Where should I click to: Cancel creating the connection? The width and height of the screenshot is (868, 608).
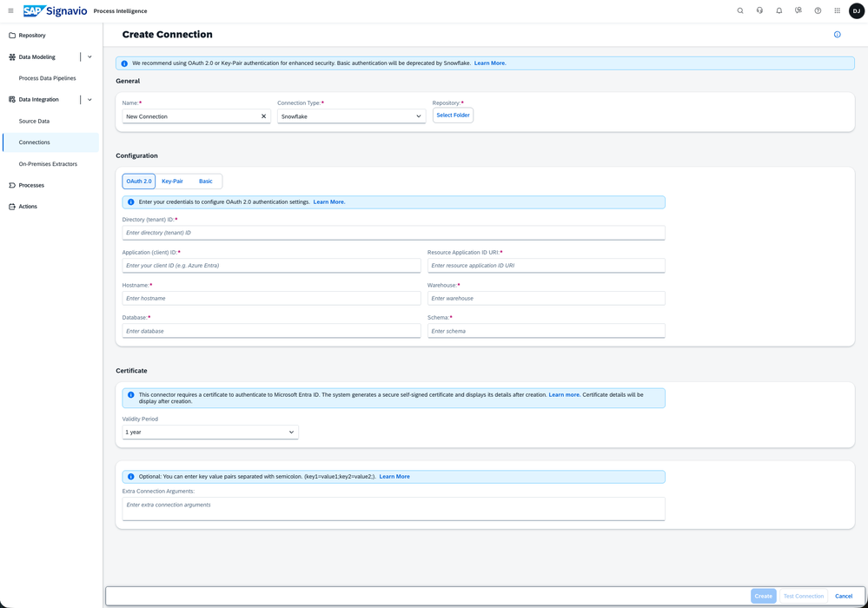(x=843, y=596)
